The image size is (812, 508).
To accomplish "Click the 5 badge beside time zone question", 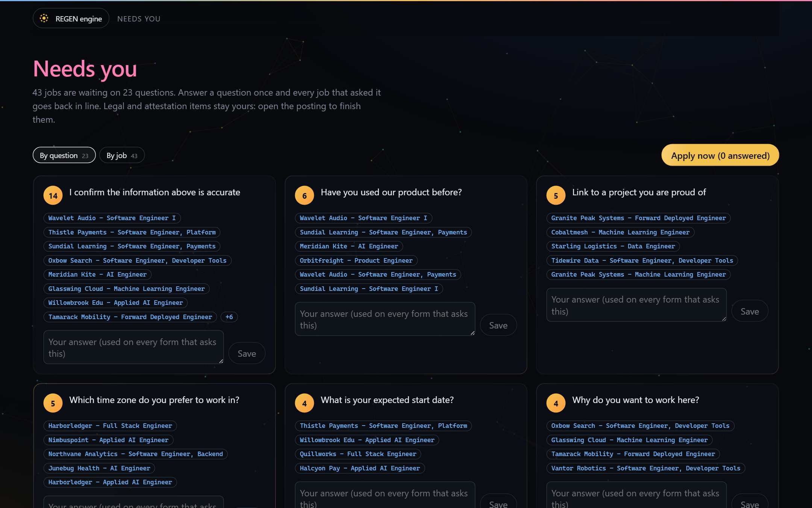I will click(x=53, y=403).
